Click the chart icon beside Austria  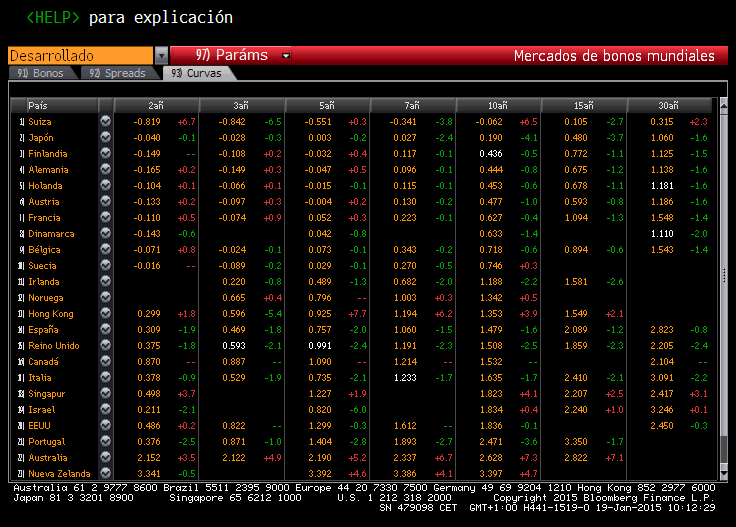click(106, 201)
